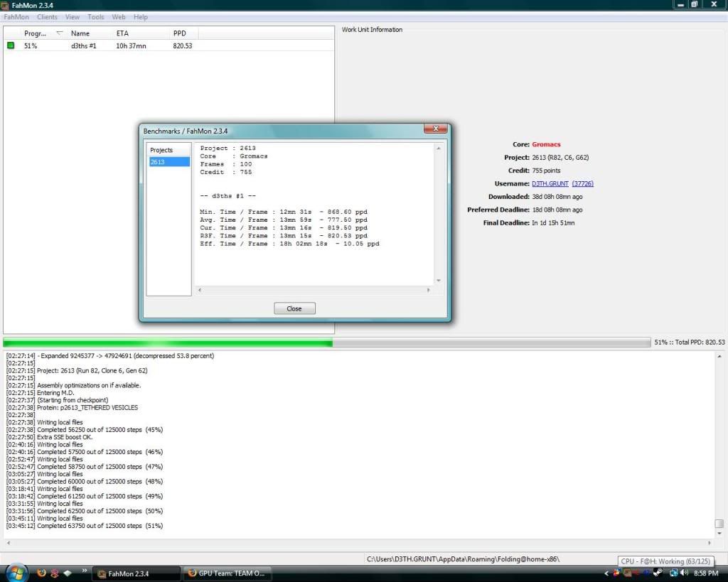
Task: Click the Benchmarks text scroll-up arrow
Action: click(438, 148)
